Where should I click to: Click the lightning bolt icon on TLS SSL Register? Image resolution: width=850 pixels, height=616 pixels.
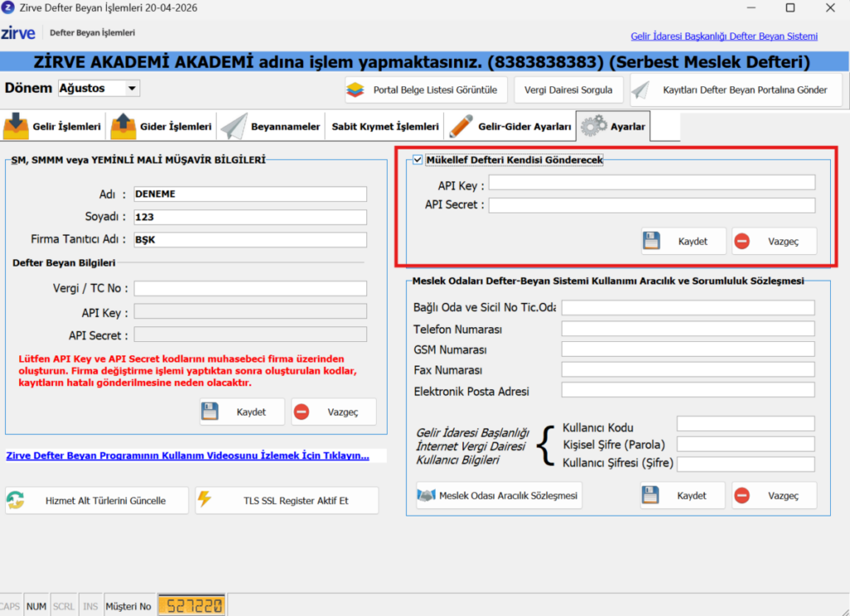pos(204,499)
